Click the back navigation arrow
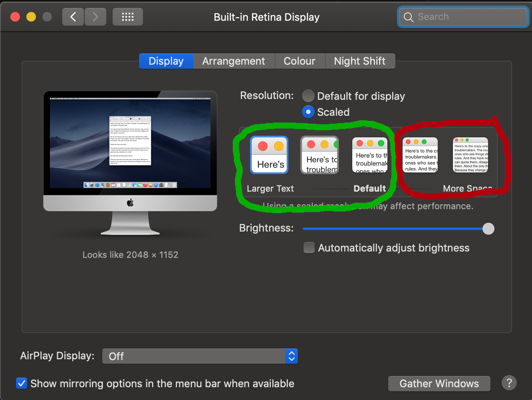The image size is (532, 400). pyautogui.click(x=73, y=16)
